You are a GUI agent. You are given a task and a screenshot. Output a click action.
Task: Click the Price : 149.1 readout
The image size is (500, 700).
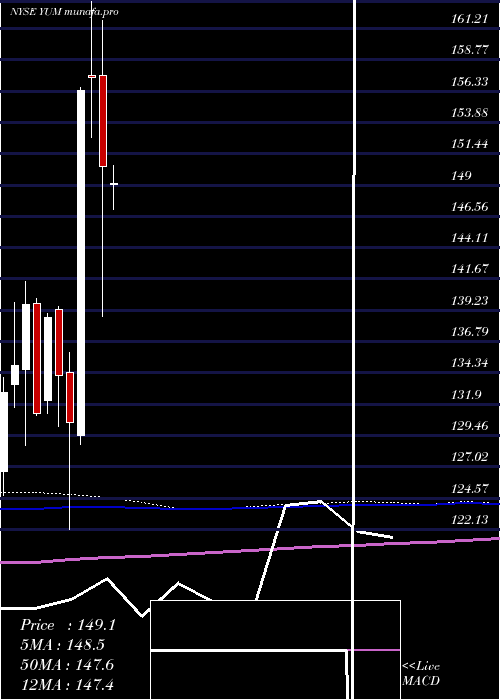pyautogui.click(x=68, y=625)
